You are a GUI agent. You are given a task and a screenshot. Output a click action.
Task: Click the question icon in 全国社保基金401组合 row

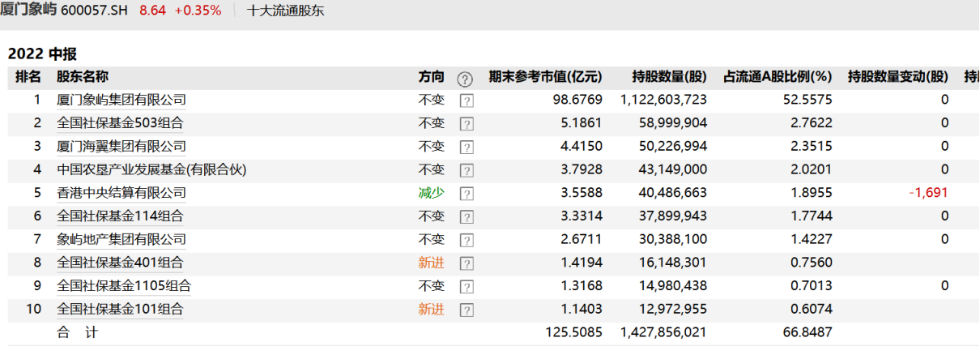click(x=466, y=264)
